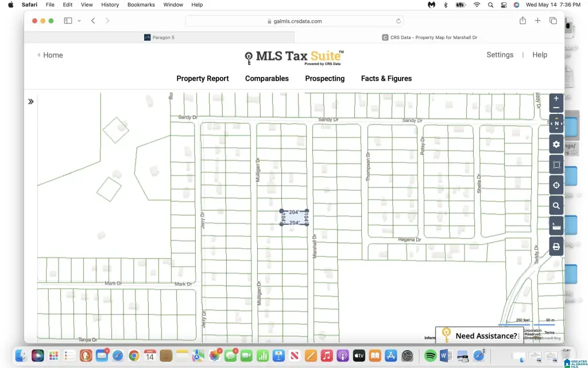Print the map using printer icon
Image resolution: width=588 pixels, height=368 pixels.
point(556,247)
